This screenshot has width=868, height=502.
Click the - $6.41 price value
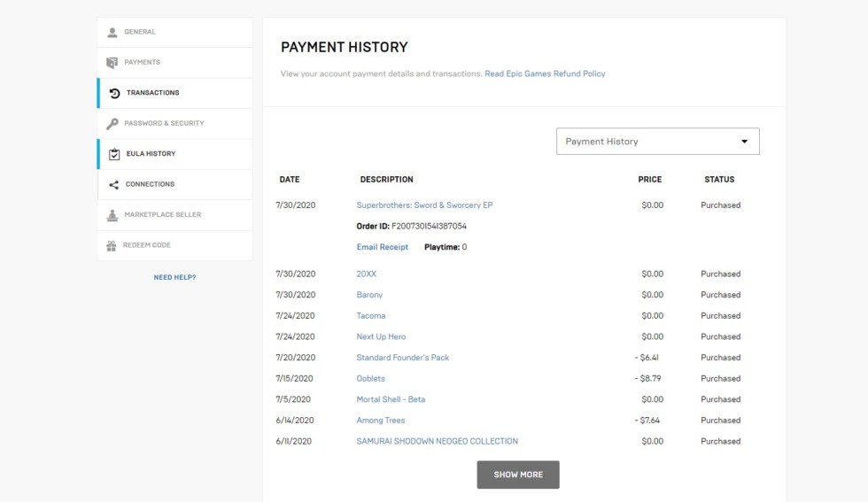pos(647,358)
